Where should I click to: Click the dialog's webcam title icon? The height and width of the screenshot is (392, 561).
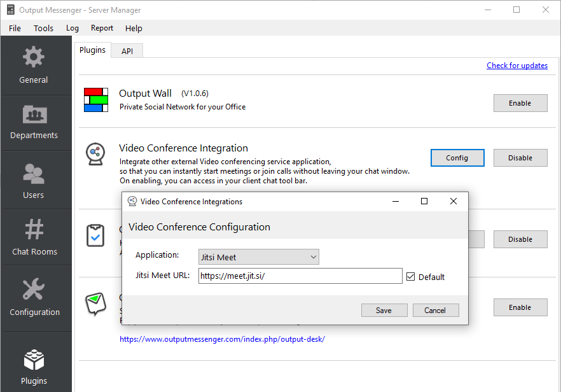click(x=132, y=201)
